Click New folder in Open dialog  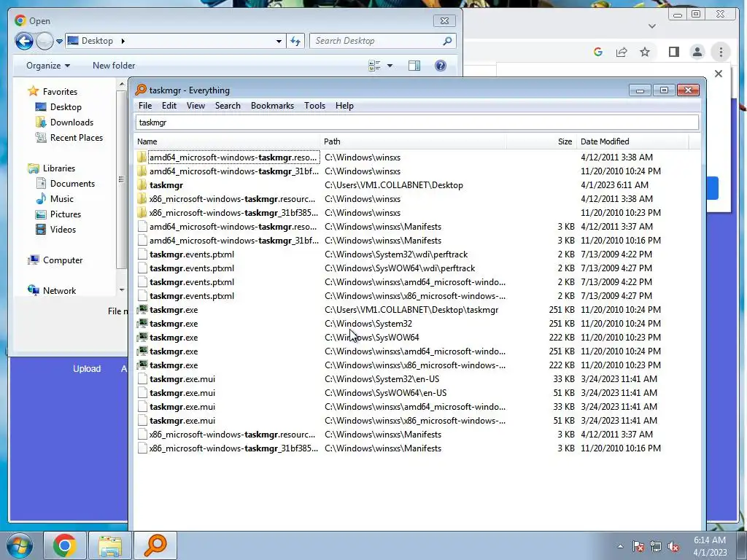tap(114, 65)
